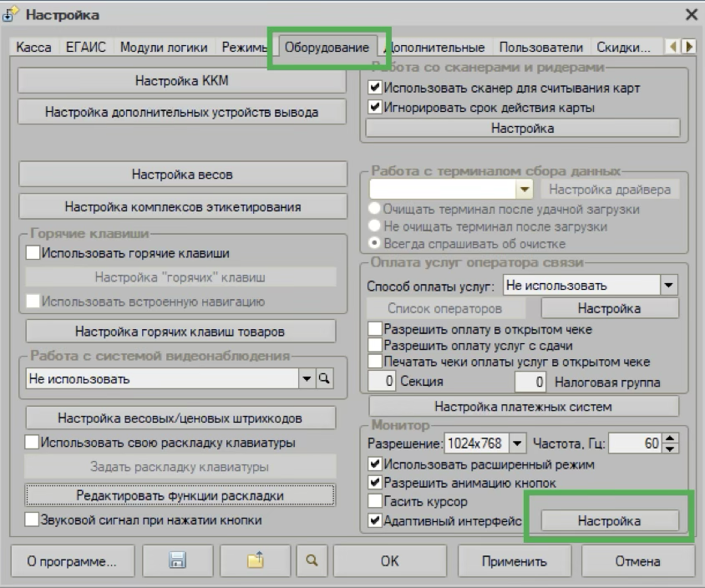705x588 pixels.
Task: Open Настройка комплексов этикетирования
Action: click(x=183, y=207)
